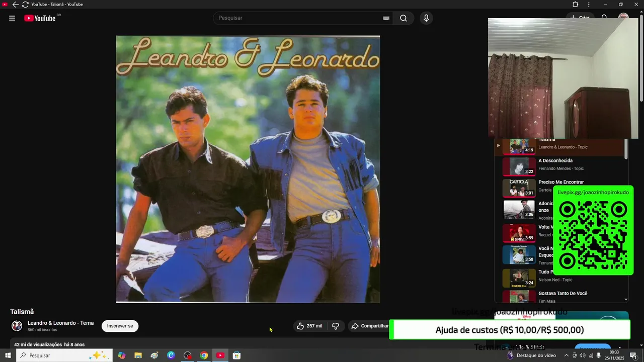Expand description at 42 mi de visualizações
The width and height of the screenshot is (644, 362).
coord(49,344)
